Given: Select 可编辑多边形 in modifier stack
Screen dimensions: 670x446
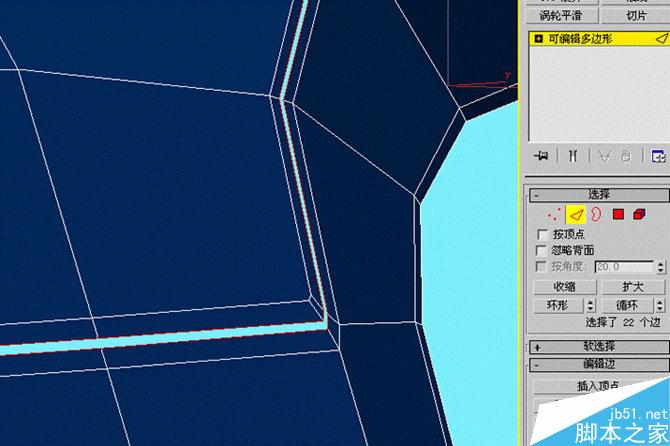Looking at the screenshot, I should 599,38.
